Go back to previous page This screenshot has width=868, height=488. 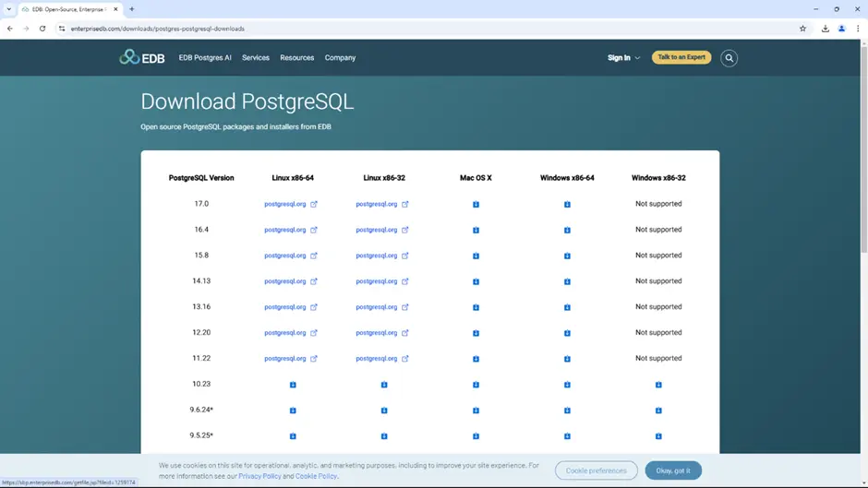(10, 29)
